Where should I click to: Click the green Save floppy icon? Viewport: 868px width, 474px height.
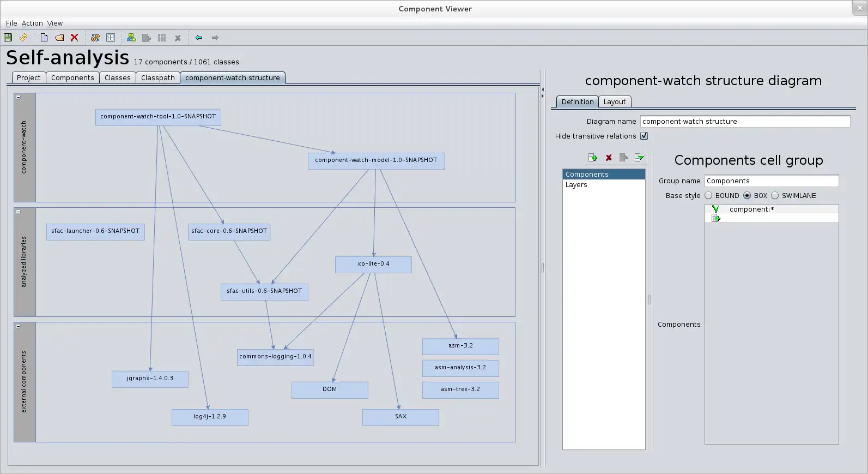tap(8, 38)
